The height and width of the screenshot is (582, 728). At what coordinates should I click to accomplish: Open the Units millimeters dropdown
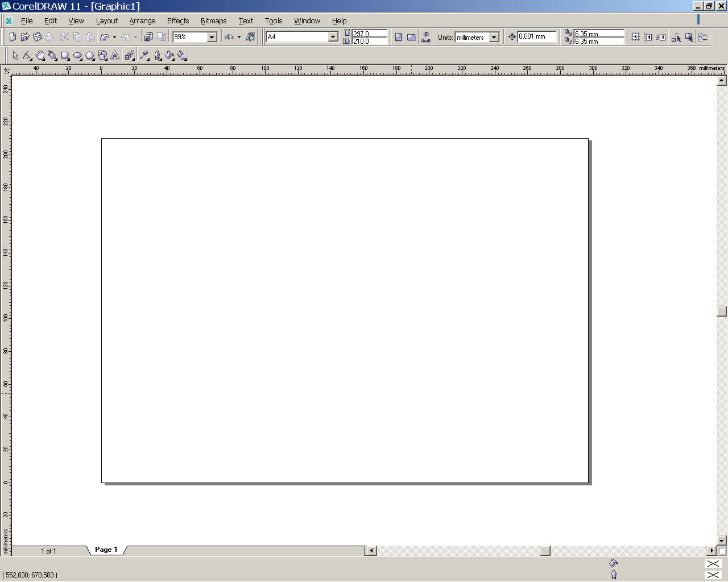pyautogui.click(x=494, y=38)
